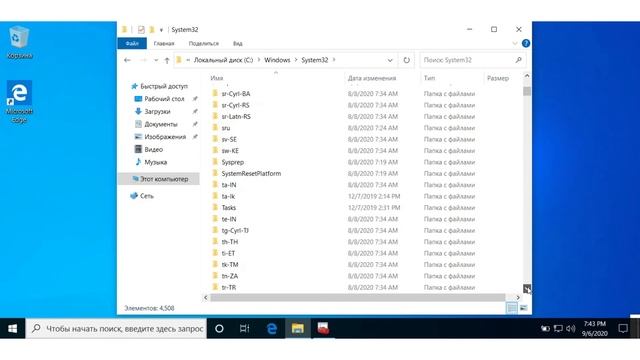
Task: Select Быстрый доступ in the navigation pane
Action: coord(164,86)
